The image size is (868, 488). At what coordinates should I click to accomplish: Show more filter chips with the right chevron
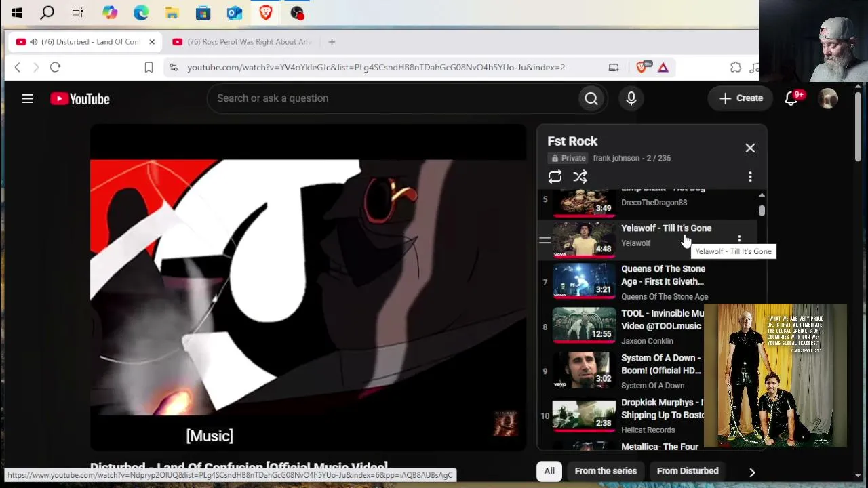[x=752, y=472]
